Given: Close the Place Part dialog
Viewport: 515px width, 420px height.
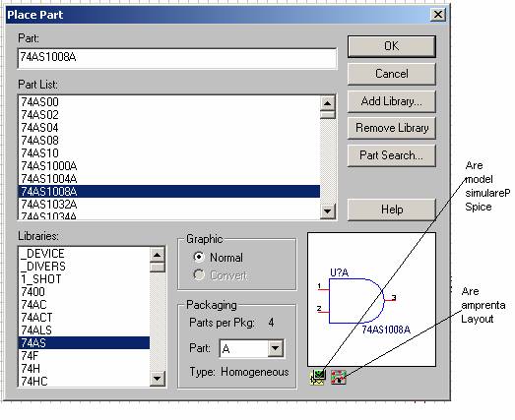Looking at the screenshot, I should (x=437, y=15).
